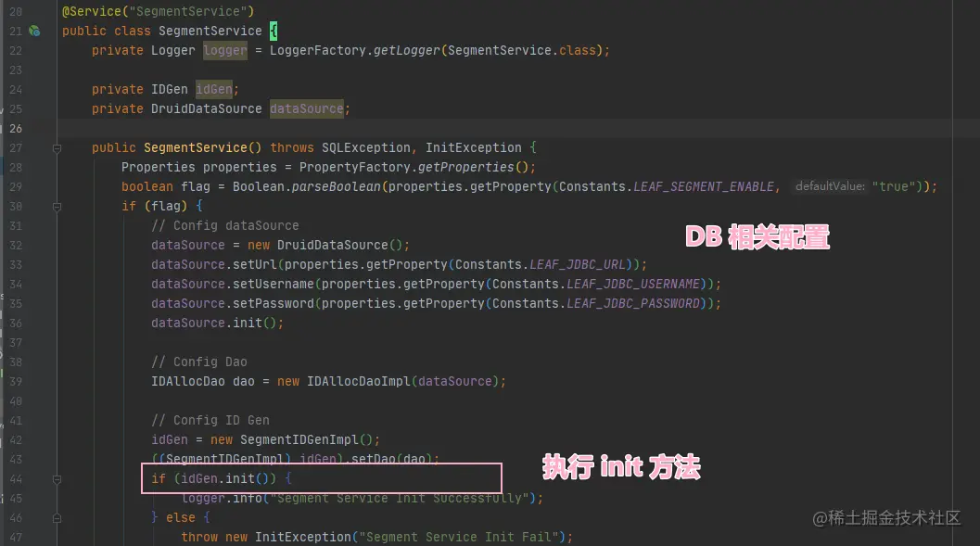The width and height of the screenshot is (980, 546).
Task: Click the 'setPassword' method call
Action: 274,303
